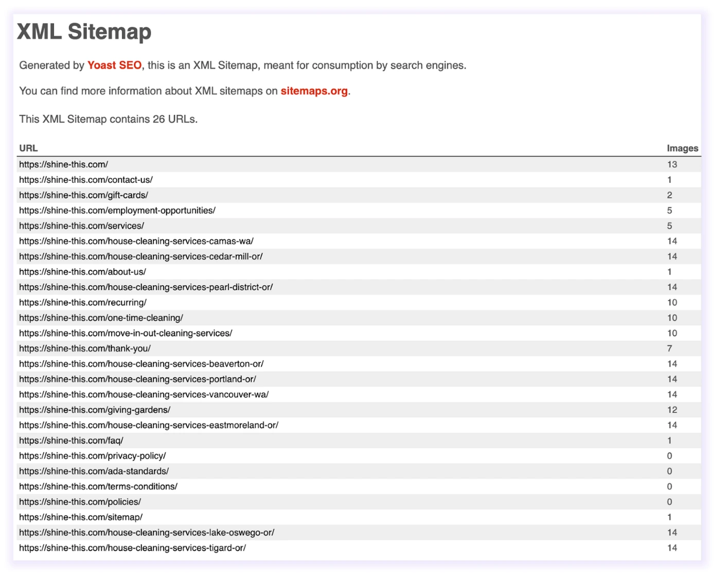
Task: Sort by the Images column header
Action: pyautogui.click(x=682, y=148)
